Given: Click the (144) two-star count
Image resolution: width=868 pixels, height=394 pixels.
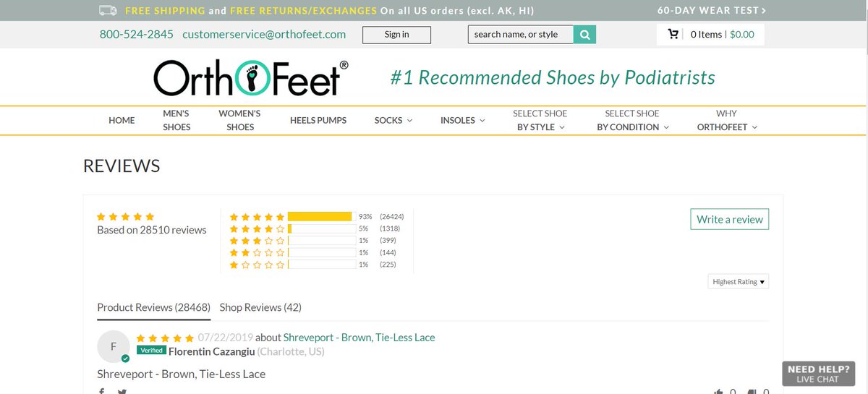Looking at the screenshot, I should tap(388, 252).
